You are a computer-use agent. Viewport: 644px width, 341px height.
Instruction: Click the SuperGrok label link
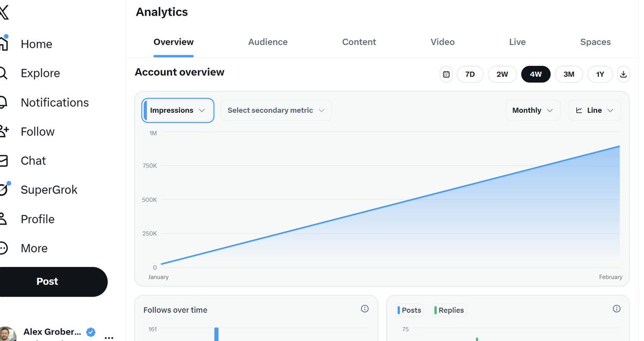[49, 190]
